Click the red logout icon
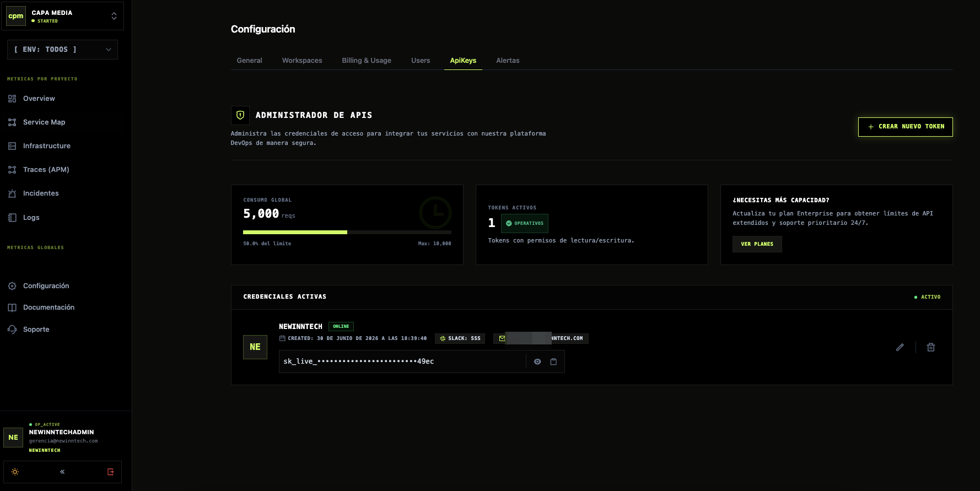980x491 pixels. pos(111,472)
